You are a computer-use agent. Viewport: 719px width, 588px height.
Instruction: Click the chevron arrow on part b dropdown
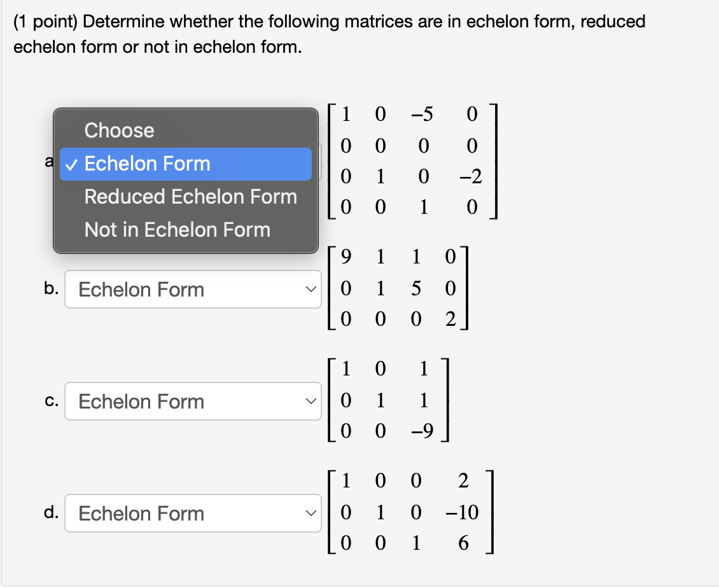pos(311,290)
